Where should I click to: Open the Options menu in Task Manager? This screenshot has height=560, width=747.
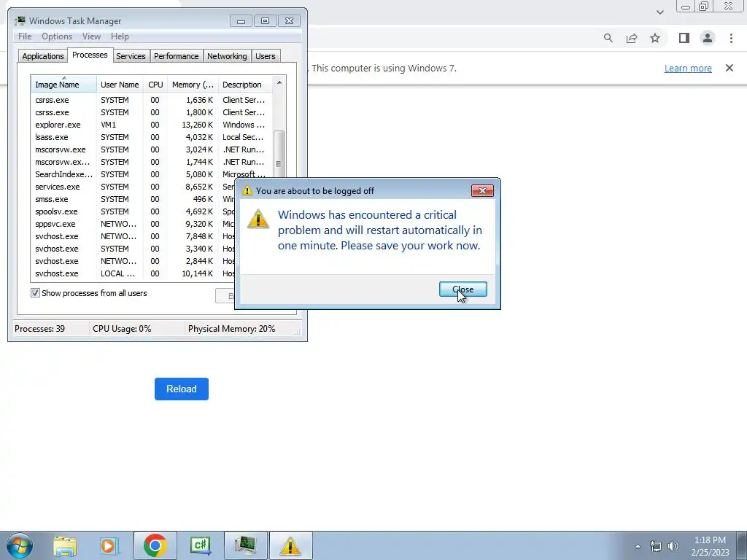(x=57, y=36)
